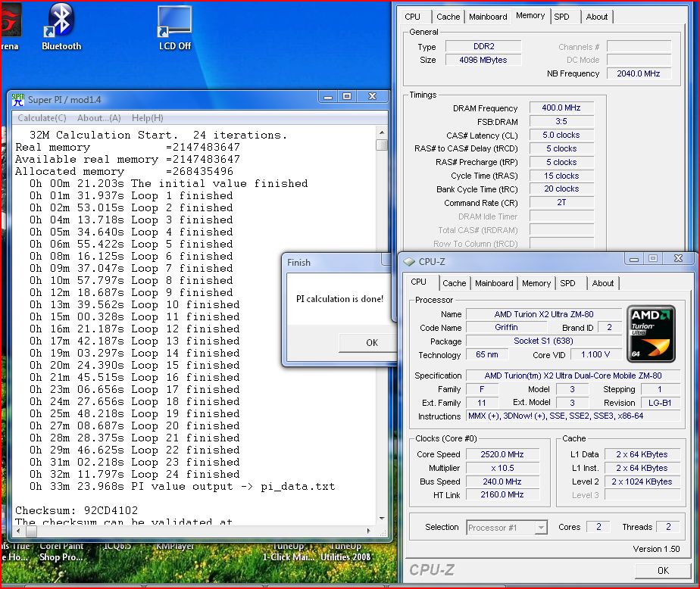Viewport: 700px width, 589px height.
Task: Click Super PI horizontal scrollbar left arrow
Action: [18, 531]
